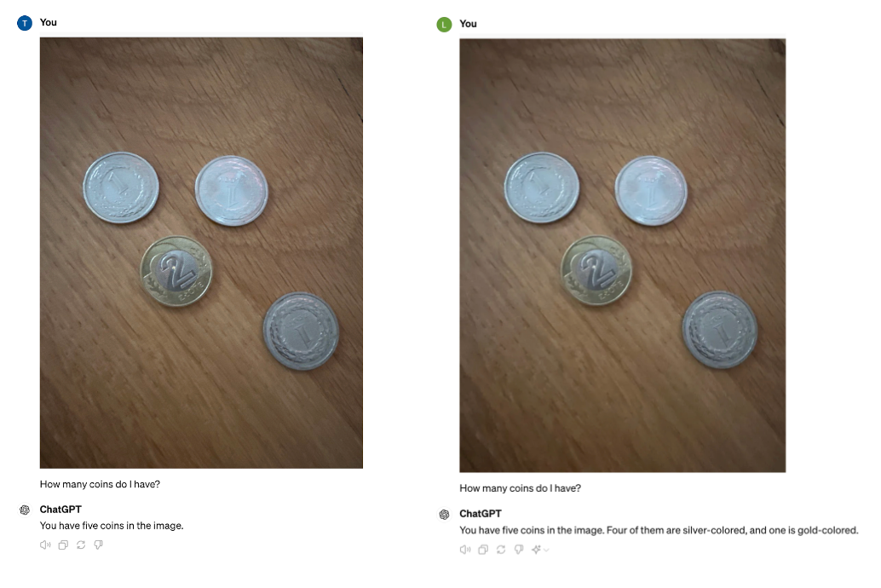
Task: Expand the chevron beside the sparkle icon
Action: click(x=546, y=550)
